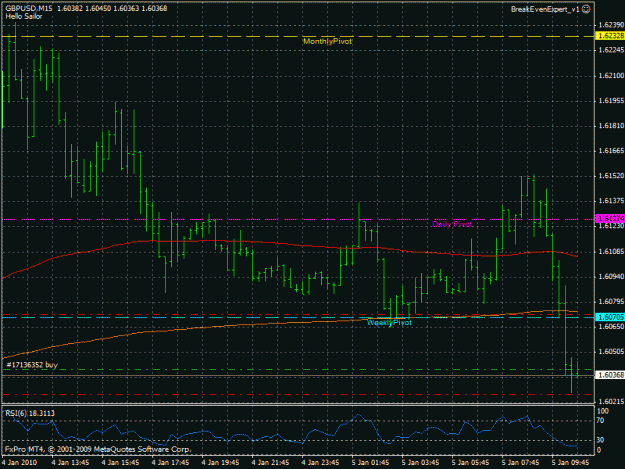The height and width of the screenshot is (469, 625).
Task: Click the 1.60215 price scale value
Action: tap(611, 402)
